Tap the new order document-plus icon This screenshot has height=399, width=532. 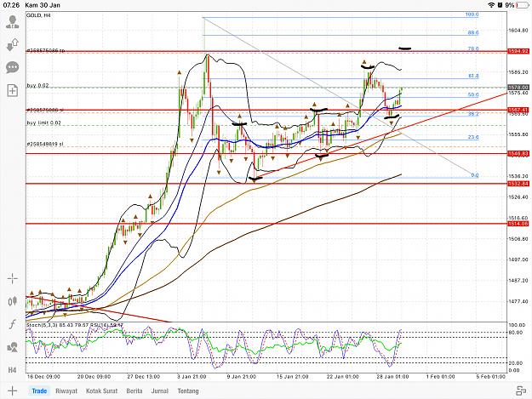point(12,90)
